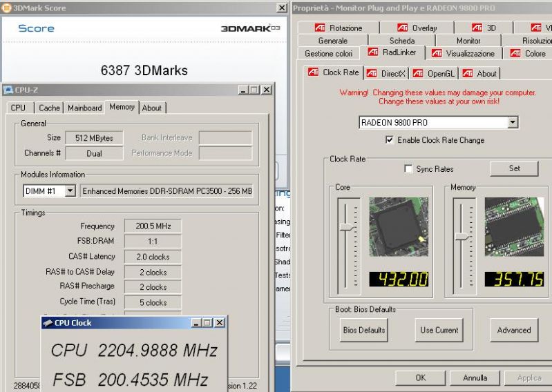This screenshot has height=392, width=552.
Task: Open the About tab in CPU-Z
Action: point(152,108)
